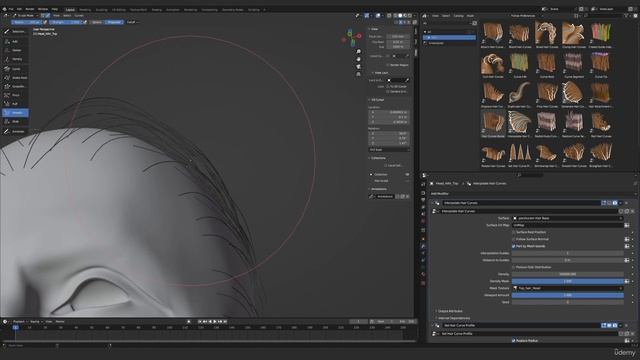
Task: Switch to the Modeling workspace tab
Action: (85, 9)
